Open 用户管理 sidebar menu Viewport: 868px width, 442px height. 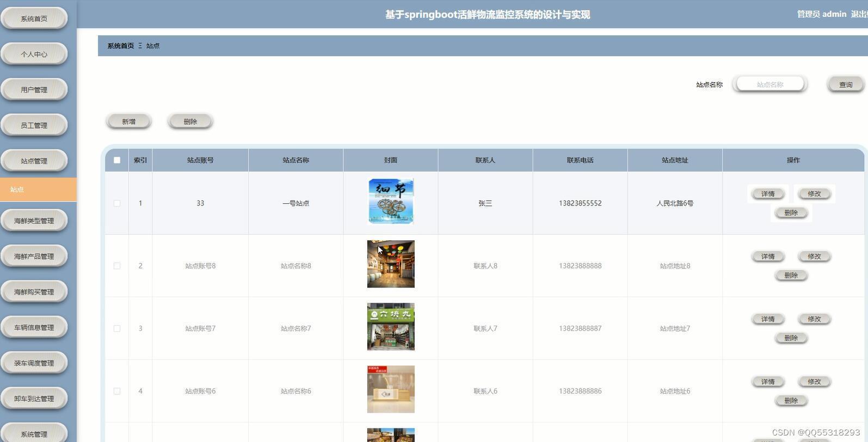34,90
